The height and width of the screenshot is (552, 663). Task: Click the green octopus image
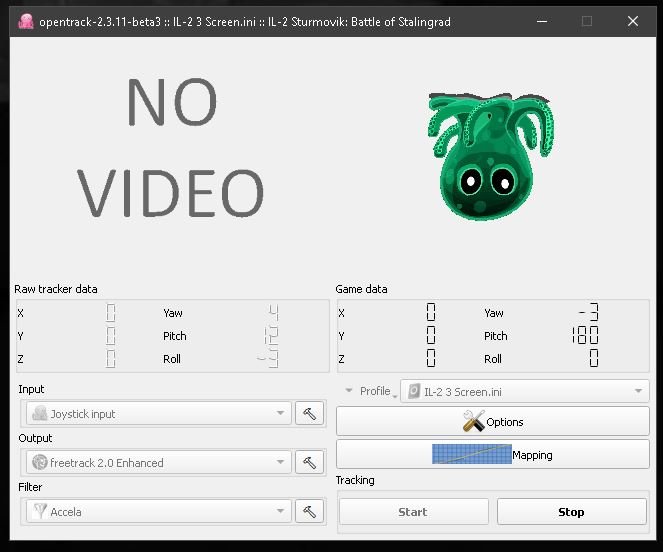point(485,155)
